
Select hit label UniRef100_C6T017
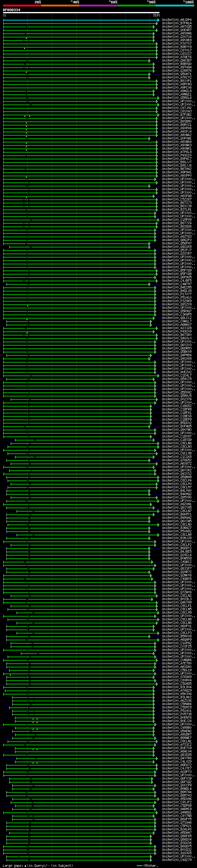pos(177,50)
